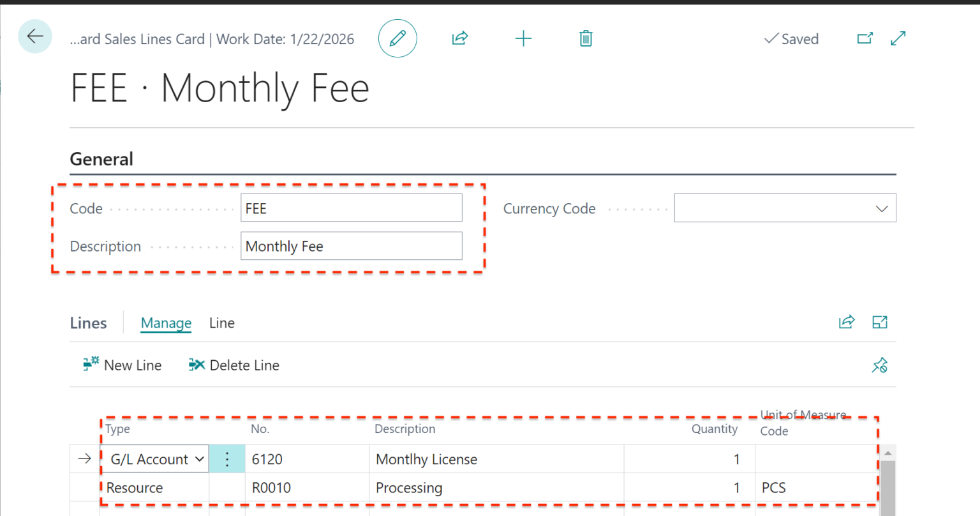Click New Line to add a line
This screenshot has height=516, width=980.
coord(122,365)
